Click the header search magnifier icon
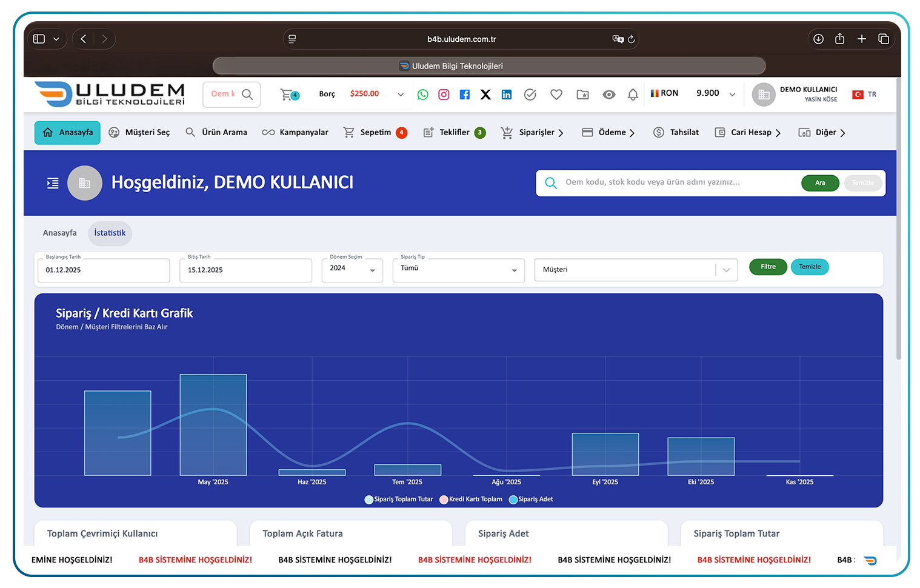 (247, 95)
